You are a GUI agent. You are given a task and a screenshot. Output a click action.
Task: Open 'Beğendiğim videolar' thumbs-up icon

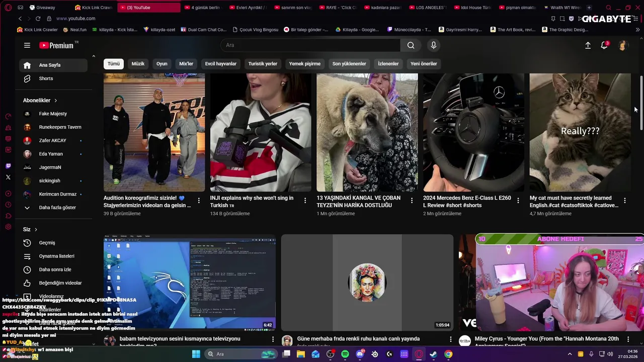pyautogui.click(x=27, y=283)
